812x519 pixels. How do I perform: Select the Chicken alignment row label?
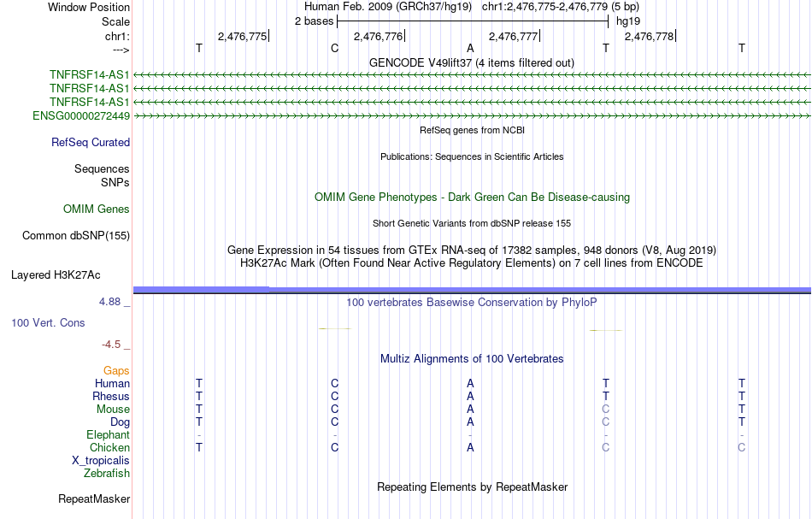(x=109, y=447)
